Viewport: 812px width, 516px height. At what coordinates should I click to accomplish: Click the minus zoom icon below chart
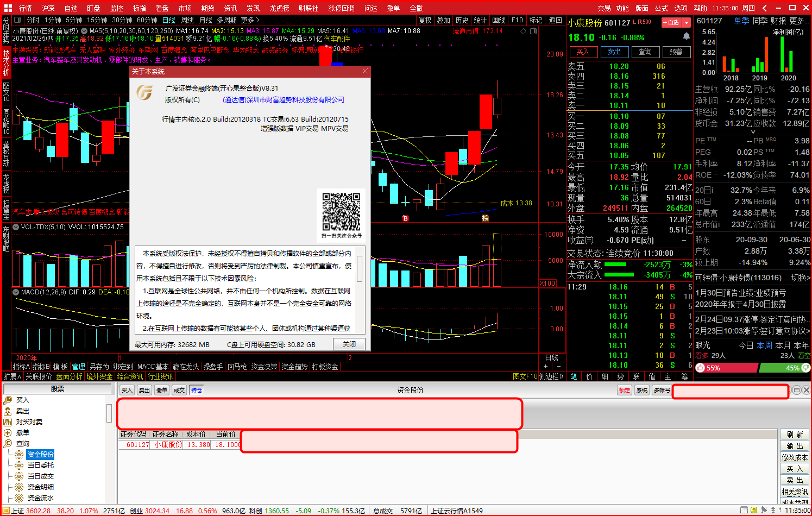click(558, 367)
